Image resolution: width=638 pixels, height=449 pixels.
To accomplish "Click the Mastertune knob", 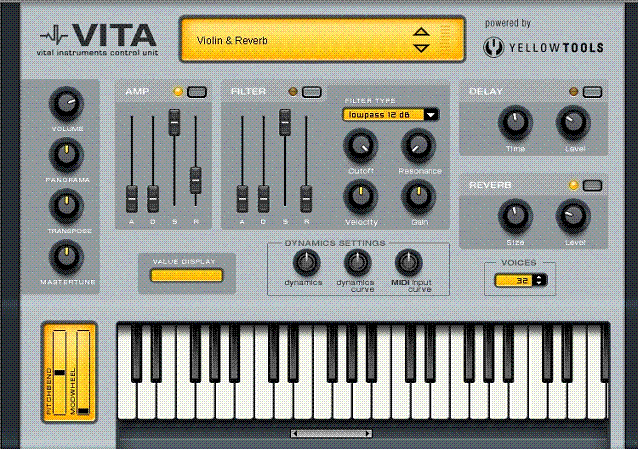I will pos(67,257).
